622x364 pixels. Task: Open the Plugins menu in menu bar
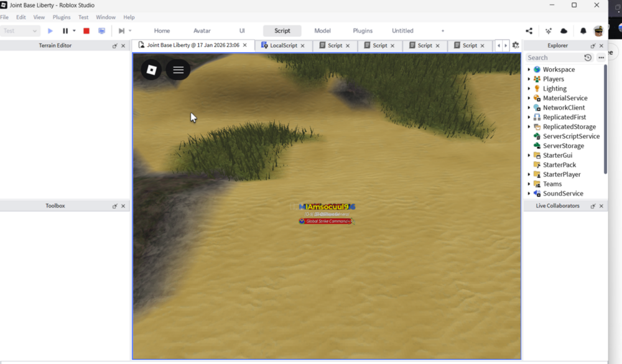[x=62, y=17]
